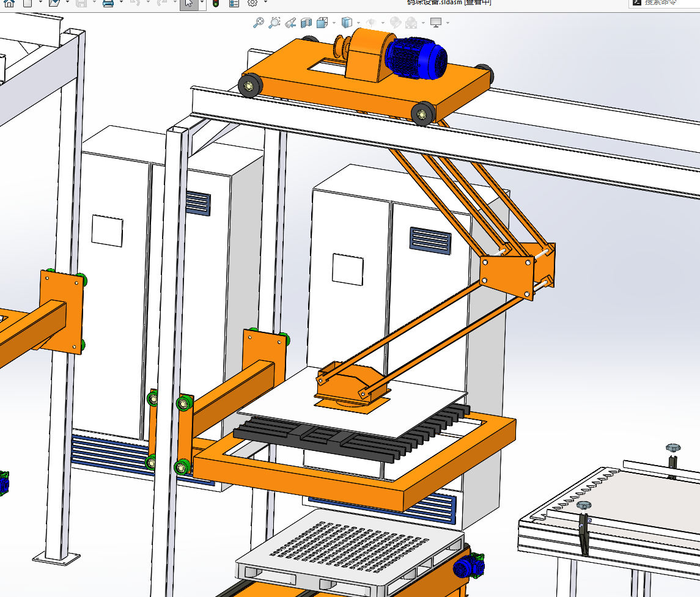Click the View Orientation cube icon

[322, 23]
